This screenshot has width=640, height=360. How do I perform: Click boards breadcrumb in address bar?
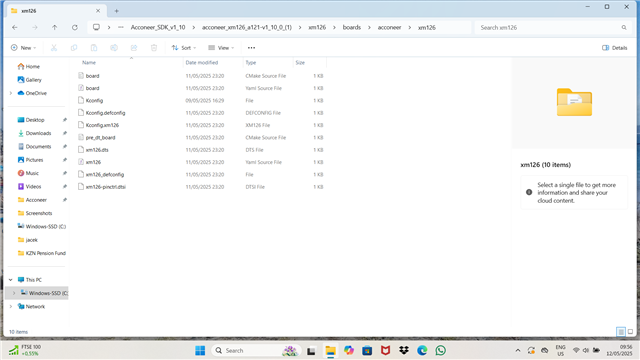click(x=352, y=27)
